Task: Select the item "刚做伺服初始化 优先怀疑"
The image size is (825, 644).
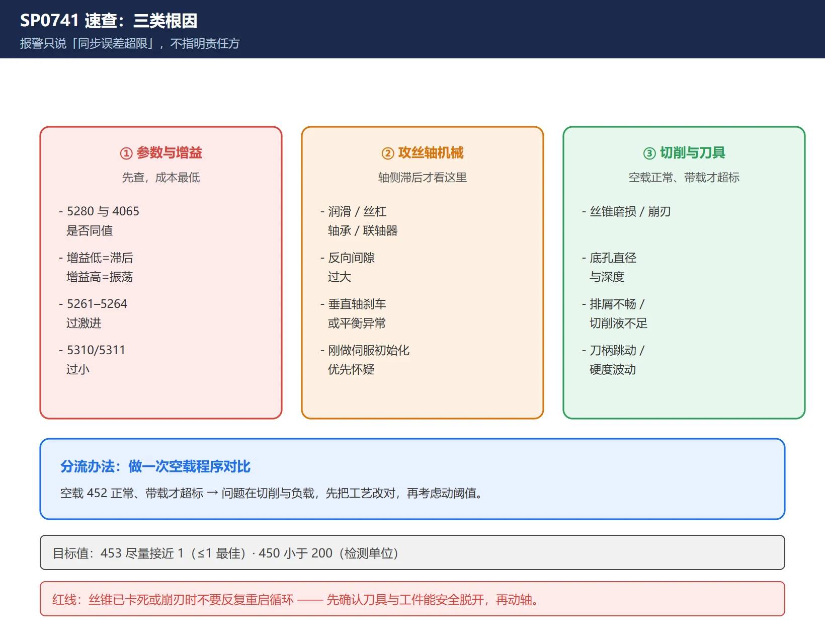Action: click(x=365, y=360)
